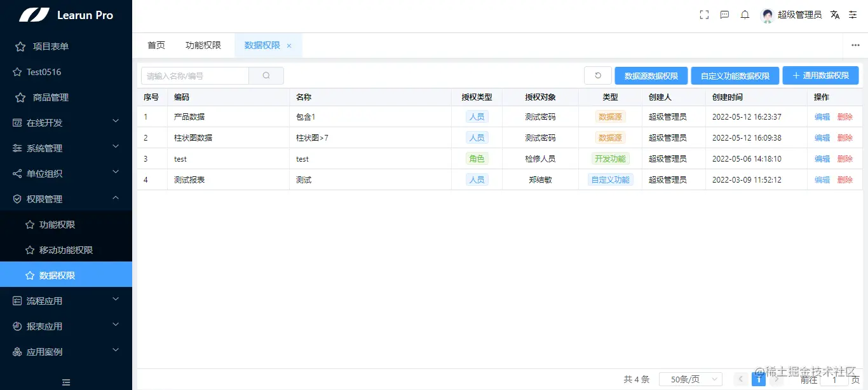Click the 超级管理员 avatar
This screenshot has height=390, width=868.
tap(767, 15)
